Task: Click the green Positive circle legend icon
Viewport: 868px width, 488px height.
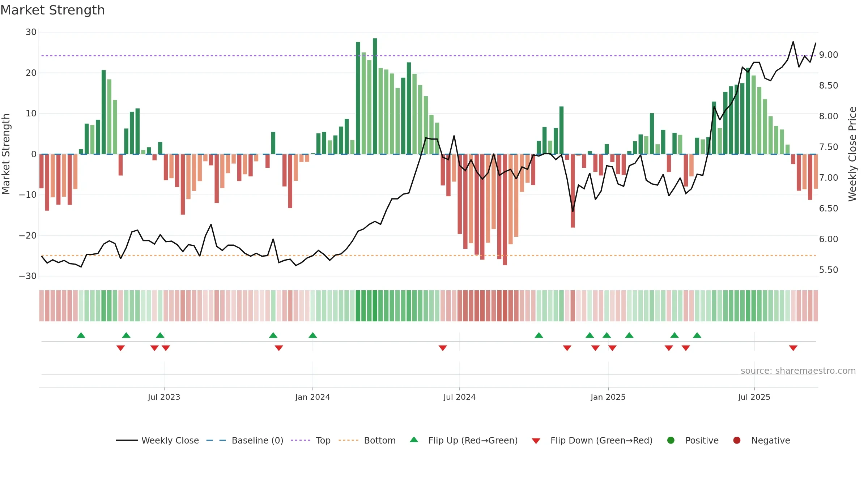Action: pos(671,440)
